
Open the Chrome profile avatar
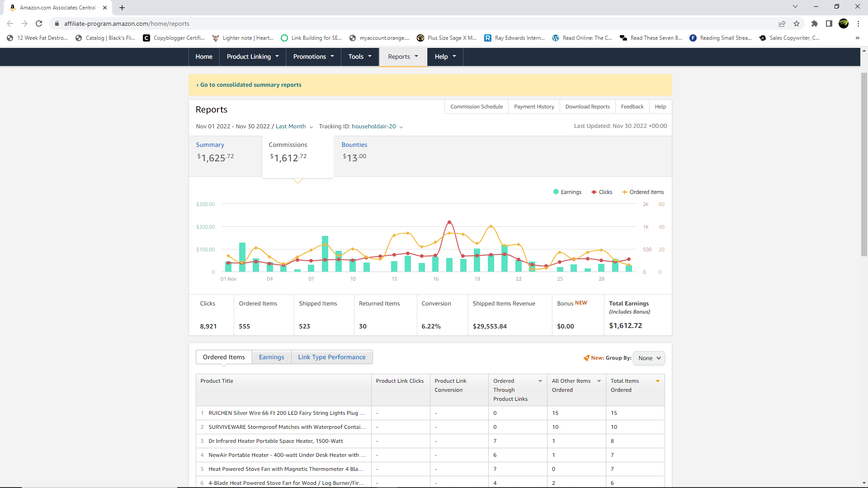[844, 23]
